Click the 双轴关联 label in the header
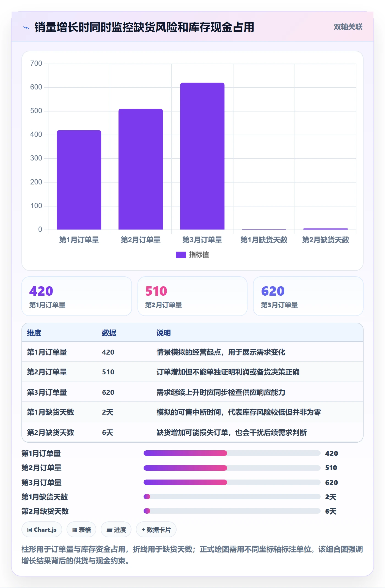The height and width of the screenshot is (588, 385). pos(348,27)
